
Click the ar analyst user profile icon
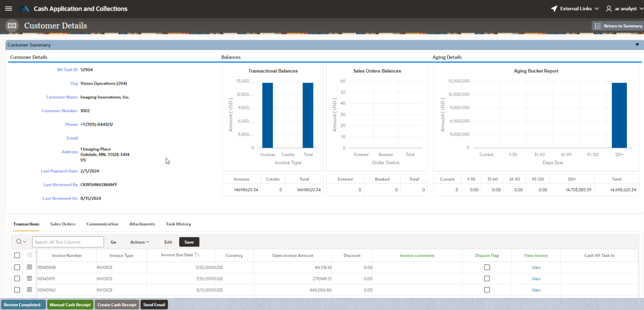tap(608, 9)
